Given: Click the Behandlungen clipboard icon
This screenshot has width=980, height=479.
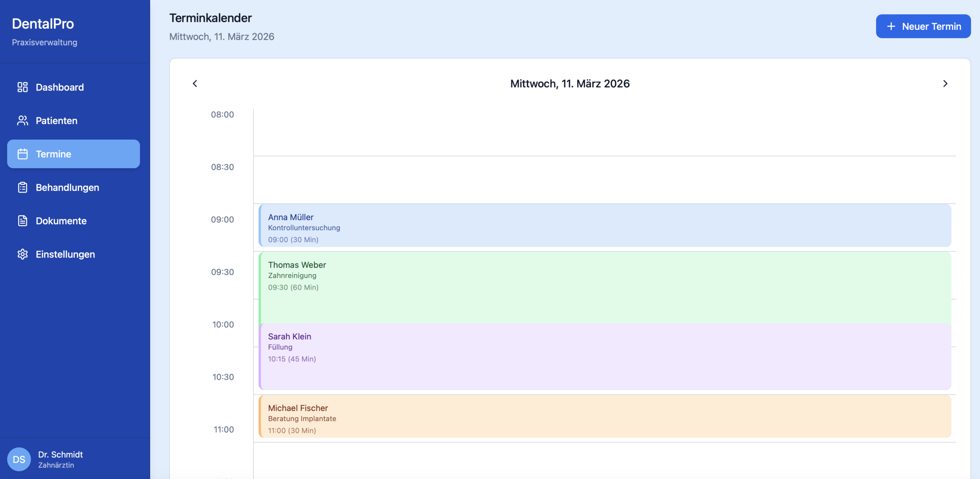Looking at the screenshot, I should coord(23,187).
